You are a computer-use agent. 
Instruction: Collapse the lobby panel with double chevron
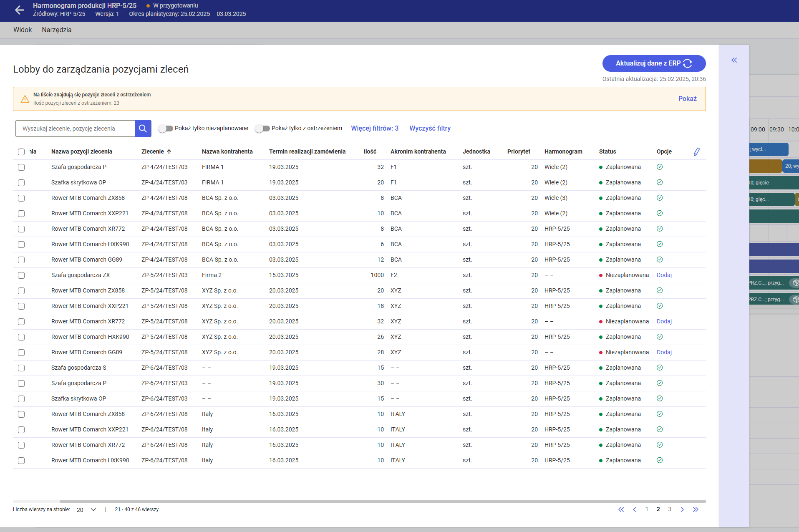coord(734,61)
